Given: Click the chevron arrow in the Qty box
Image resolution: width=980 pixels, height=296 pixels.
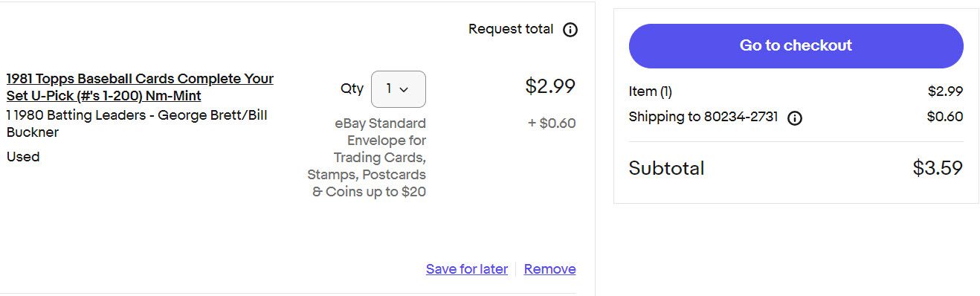Looking at the screenshot, I should pyautogui.click(x=404, y=90).
